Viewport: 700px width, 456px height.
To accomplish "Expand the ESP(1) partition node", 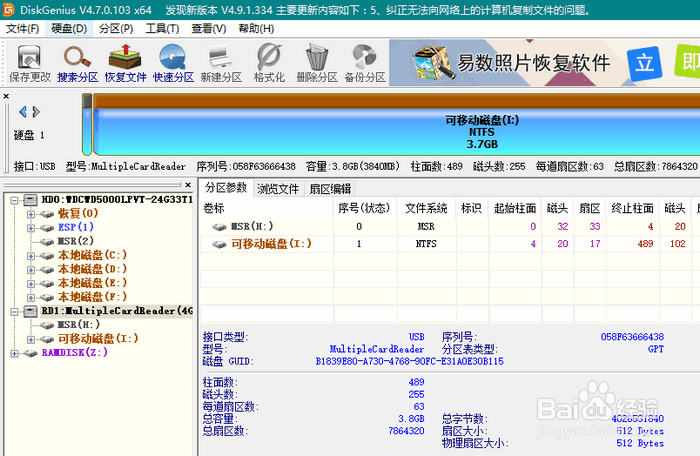I will pyautogui.click(x=30, y=228).
